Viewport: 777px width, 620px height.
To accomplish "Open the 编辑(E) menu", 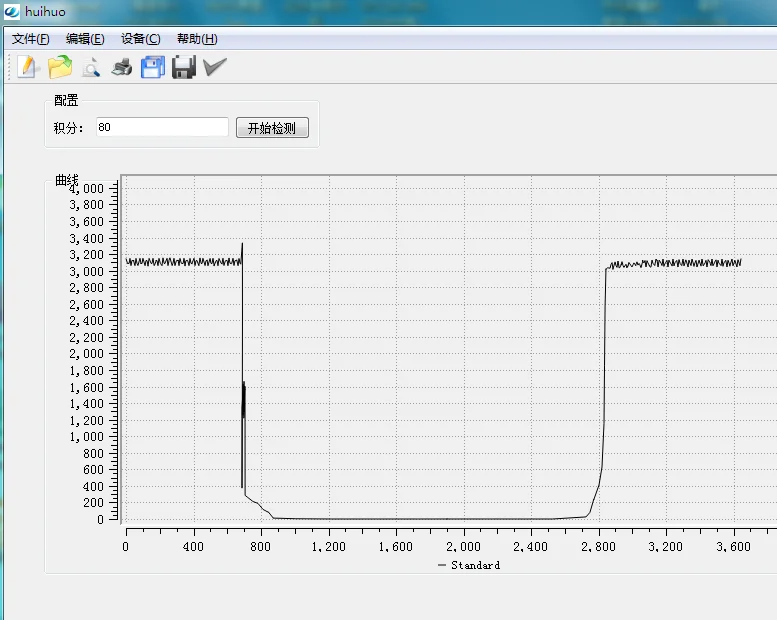I will pos(85,39).
